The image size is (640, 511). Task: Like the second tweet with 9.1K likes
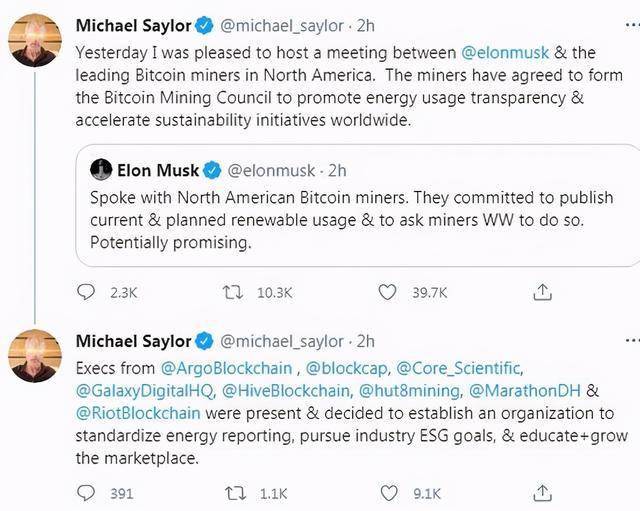point(388,492)
